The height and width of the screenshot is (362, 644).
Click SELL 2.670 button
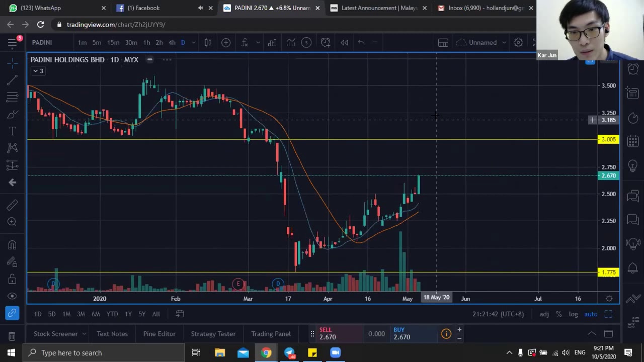(x=340, y=333)
